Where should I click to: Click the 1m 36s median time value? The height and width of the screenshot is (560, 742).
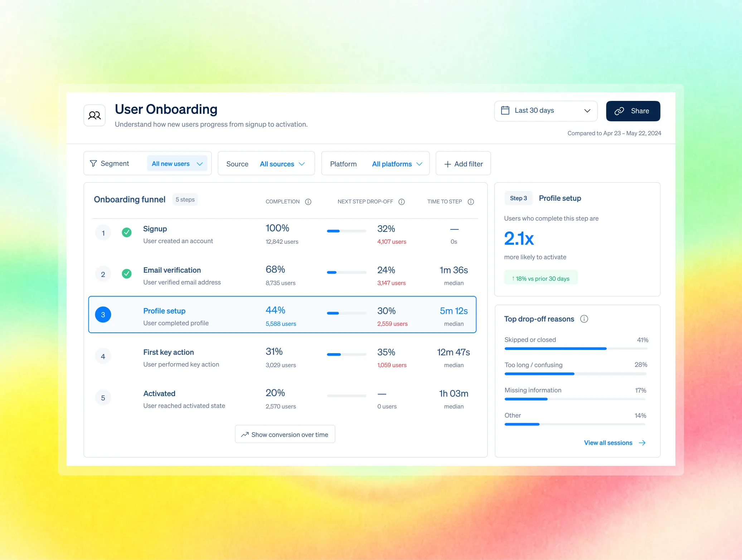coord(454,270)
